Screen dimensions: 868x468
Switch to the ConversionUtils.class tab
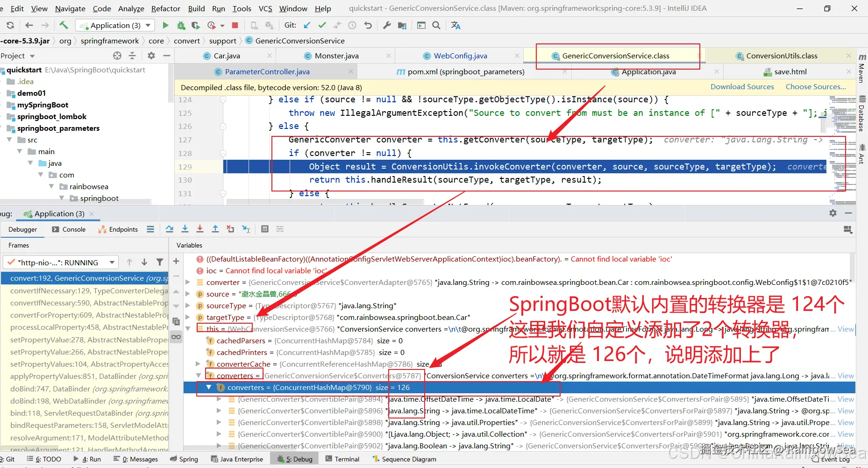pos(782,56)
